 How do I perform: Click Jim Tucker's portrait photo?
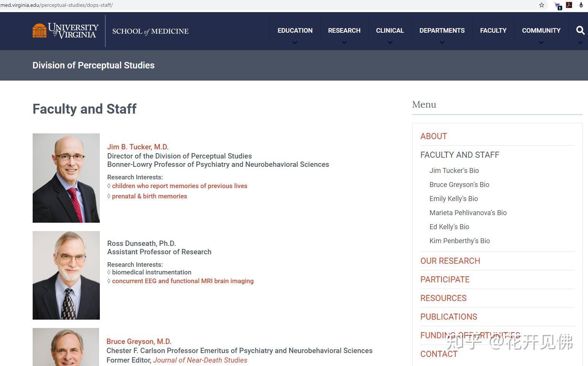(66, 178)
